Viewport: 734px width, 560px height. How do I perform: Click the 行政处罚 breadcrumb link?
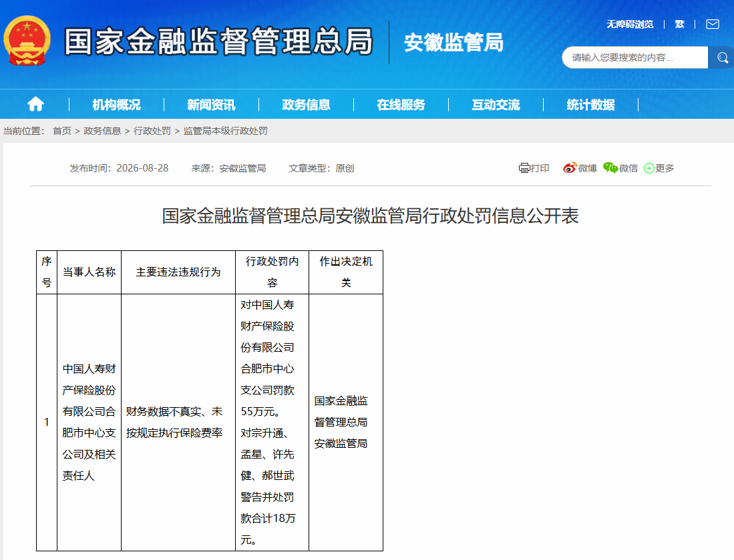pos(152,131)
